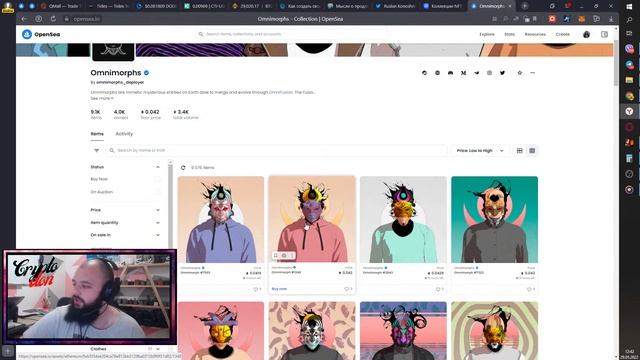The height and width of the screenshot is (360, 640).
Task: Click Create in the top navigation
Action: click(562, 34)
